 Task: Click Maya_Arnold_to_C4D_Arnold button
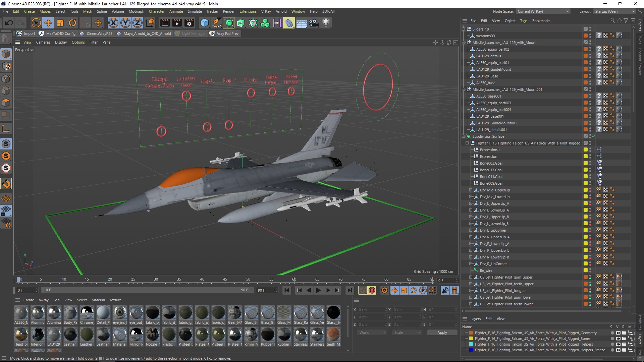pos(144,34)
